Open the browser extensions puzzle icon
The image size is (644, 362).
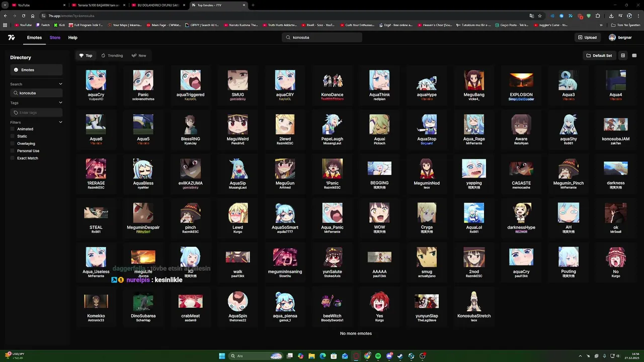point(598,16)
